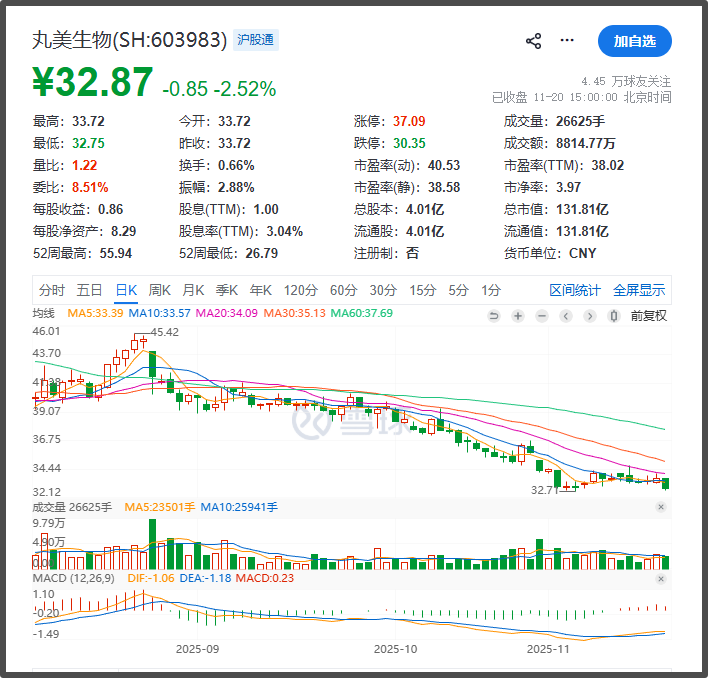Reset chart with the undo arrow icon

tap(494, 316)
